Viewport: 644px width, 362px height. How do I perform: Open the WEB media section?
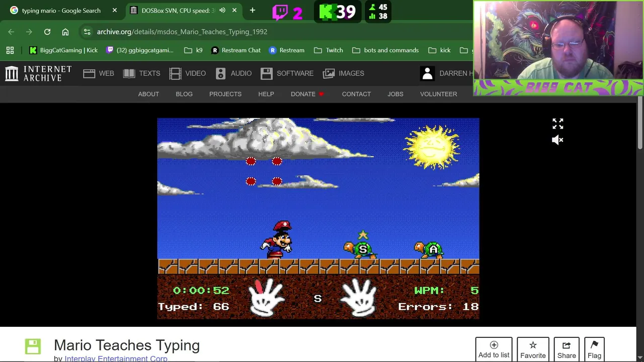99,73
